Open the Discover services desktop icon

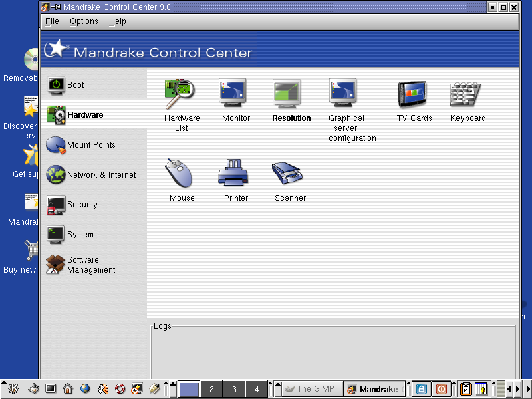tap(21, 118)
